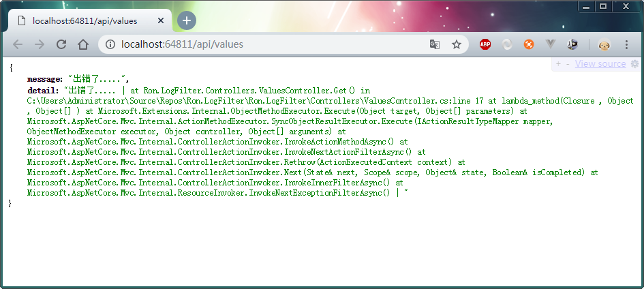
Task: Close the localhost:64811/api/values tab
Action: pyautogui.click(x=161, y=20)
